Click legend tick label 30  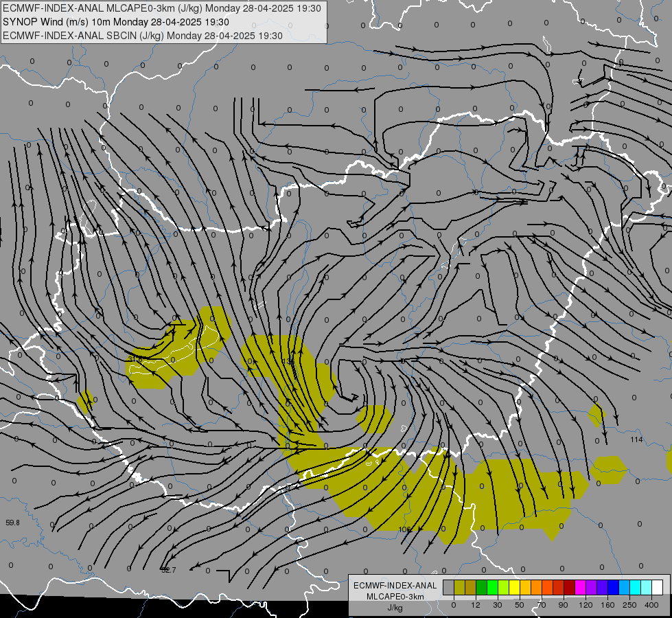[497, 605]
